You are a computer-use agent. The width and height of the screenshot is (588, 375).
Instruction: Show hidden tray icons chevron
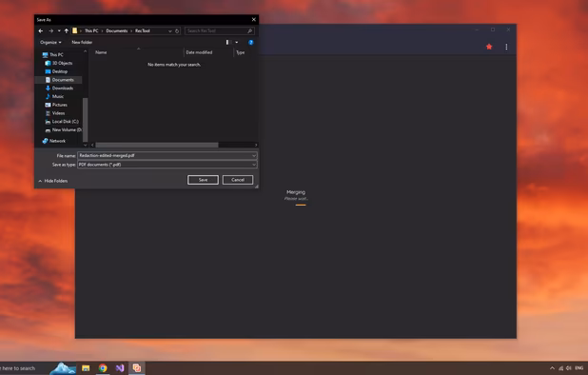pyautogui.click(x=552, y=368)
